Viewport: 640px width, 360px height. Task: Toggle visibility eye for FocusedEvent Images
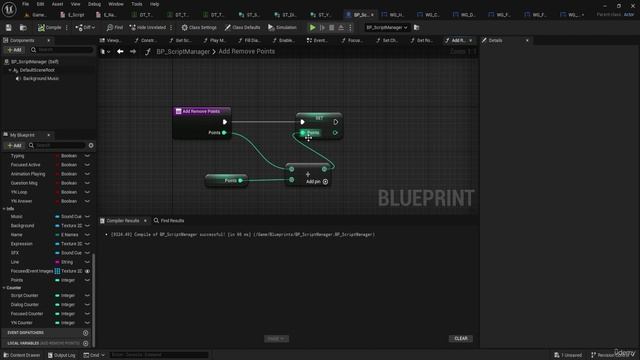pyautogui.click(x=87, y=271)
